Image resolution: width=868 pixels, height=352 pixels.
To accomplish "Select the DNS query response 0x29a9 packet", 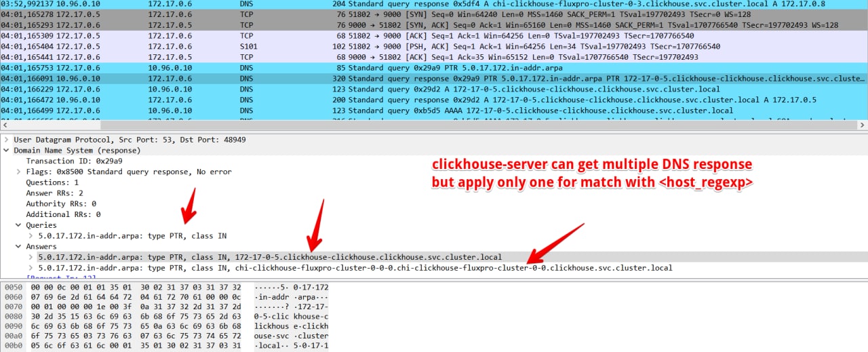I will [x=434, y=79].
